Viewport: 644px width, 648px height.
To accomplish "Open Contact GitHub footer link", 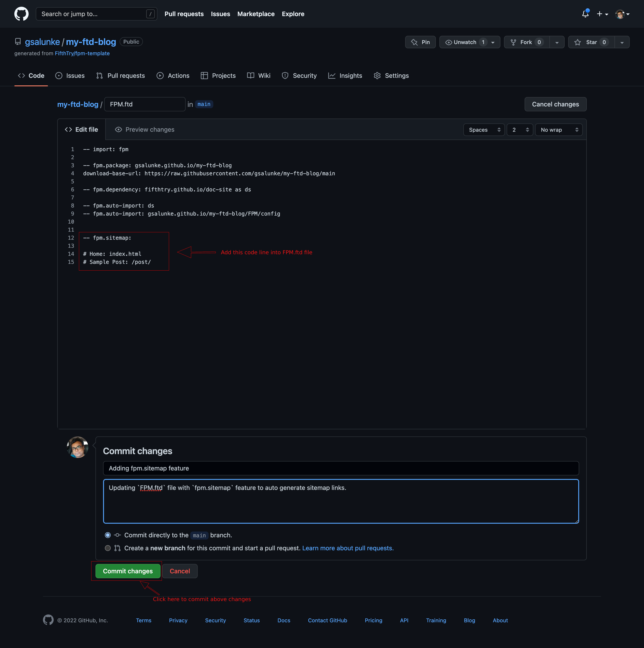I will [327, 620].
